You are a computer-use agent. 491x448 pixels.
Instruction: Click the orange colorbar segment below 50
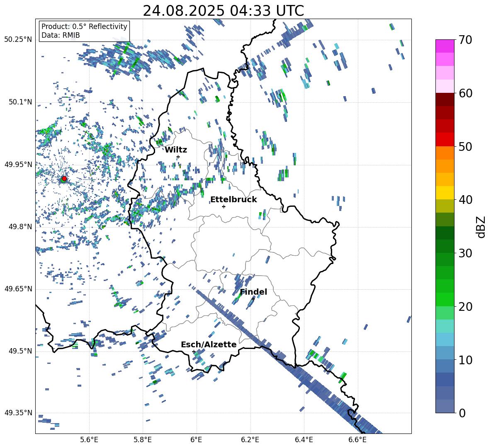click(445, 153)
